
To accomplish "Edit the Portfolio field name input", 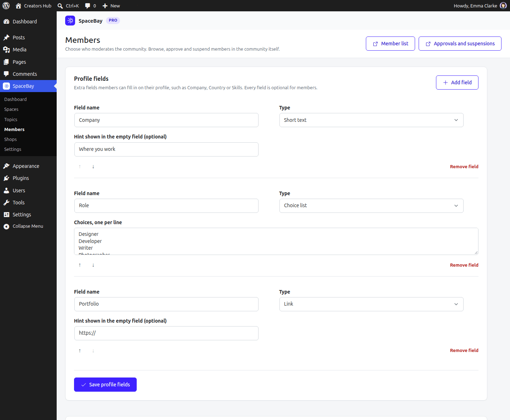I will tap(166, 304).
